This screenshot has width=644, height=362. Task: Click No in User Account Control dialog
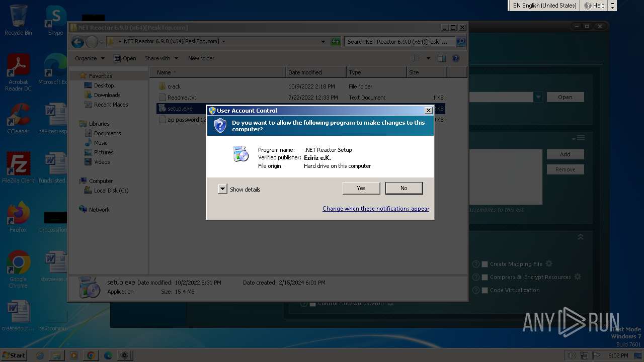(x=404, y=188)
